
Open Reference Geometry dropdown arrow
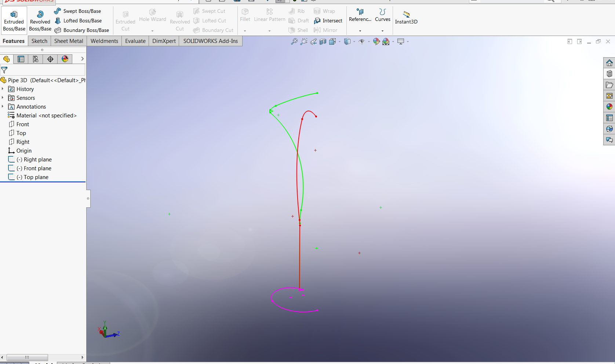click(360, 31)
